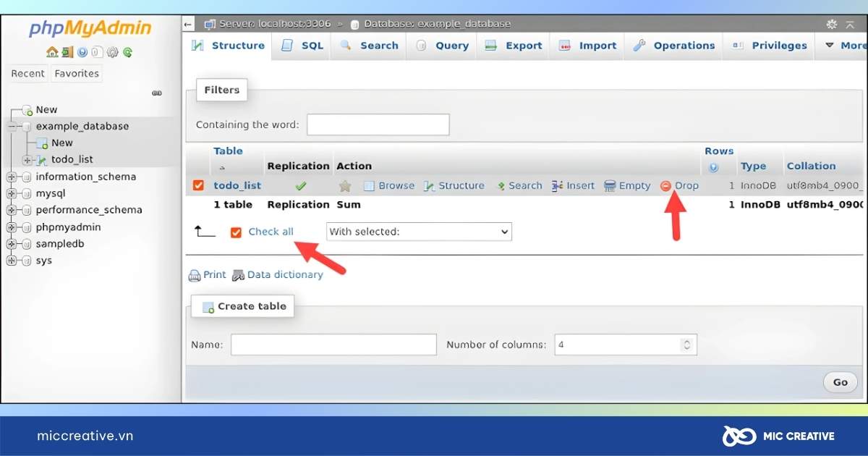Click the Number of columns spinner arrows
This screenshot has height=456, width=868.
pos(686,345)
